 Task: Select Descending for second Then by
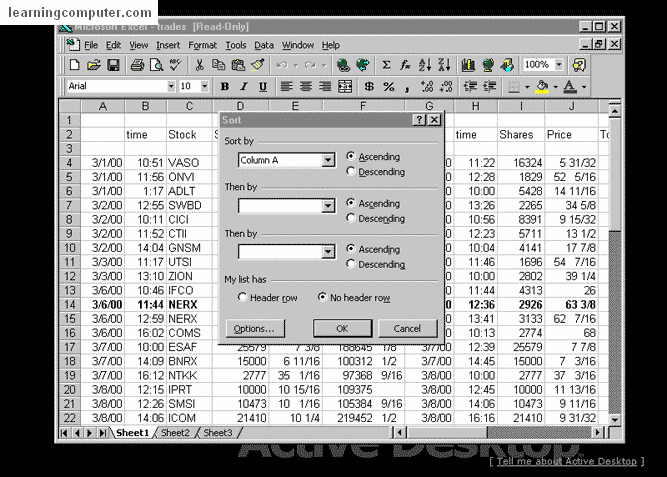tap(351, 264)
